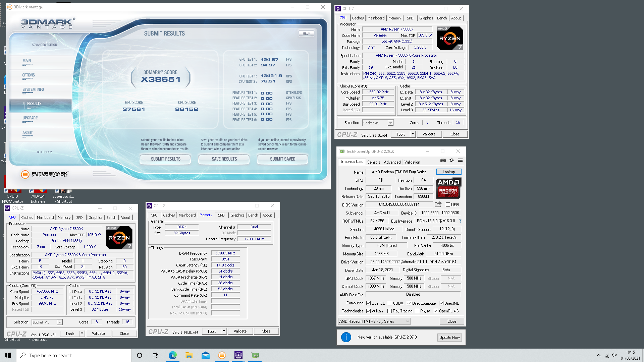Open Advanced tab in GPU-Z
The height and width of the screenshot is (362, 644).
click(392, 162)
